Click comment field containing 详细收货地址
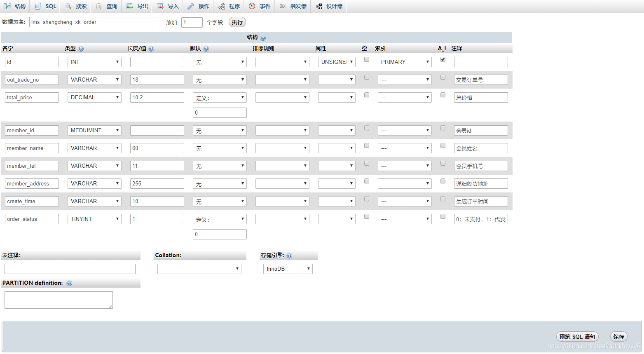 point(481,183)
